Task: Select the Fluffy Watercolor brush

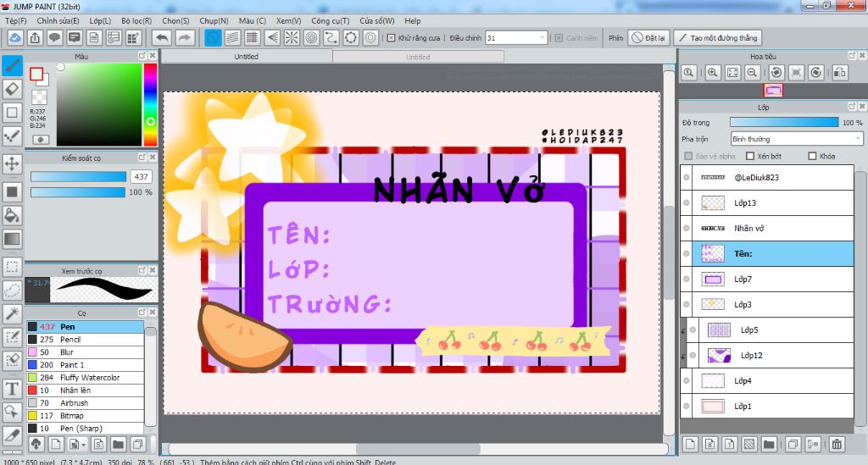Action: point(86,378)
